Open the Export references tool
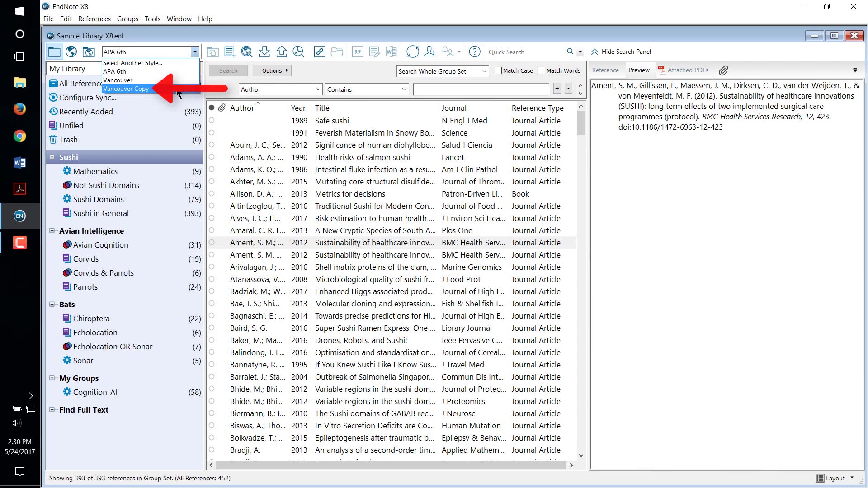The height and width of the screenshot is (488, 868). (282, 52)
